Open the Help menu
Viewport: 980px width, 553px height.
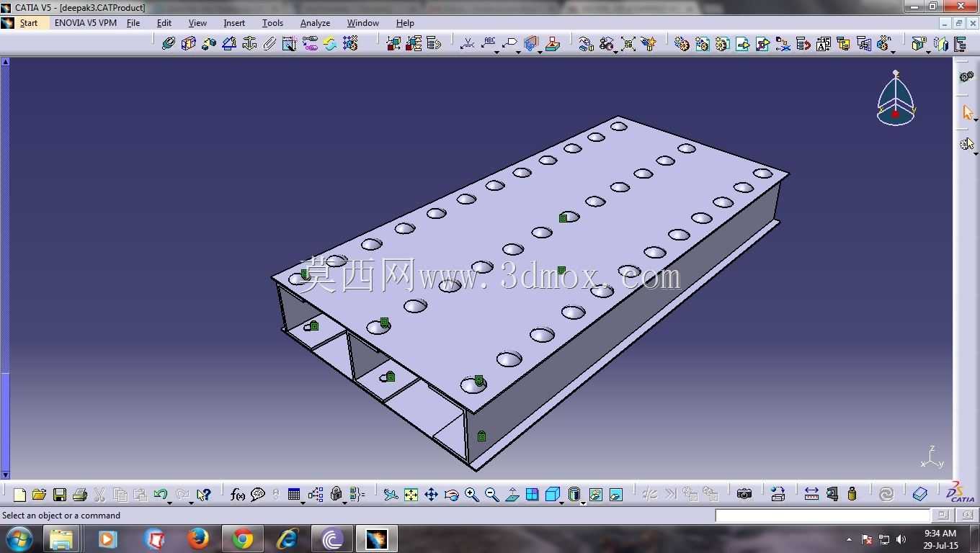coord(405,23)
